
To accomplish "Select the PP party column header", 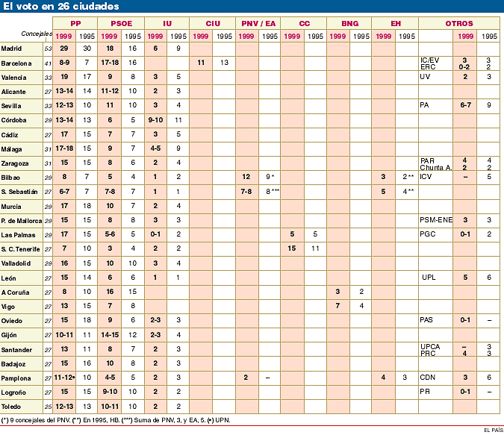I will 75,23.
